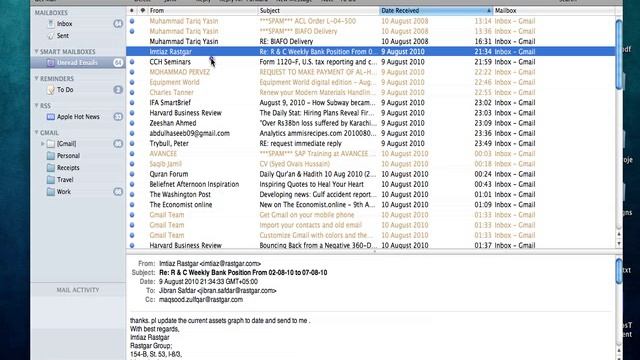Open the Work folder
Viewport: 640px width, 360px height.
[x=64, y=191]
